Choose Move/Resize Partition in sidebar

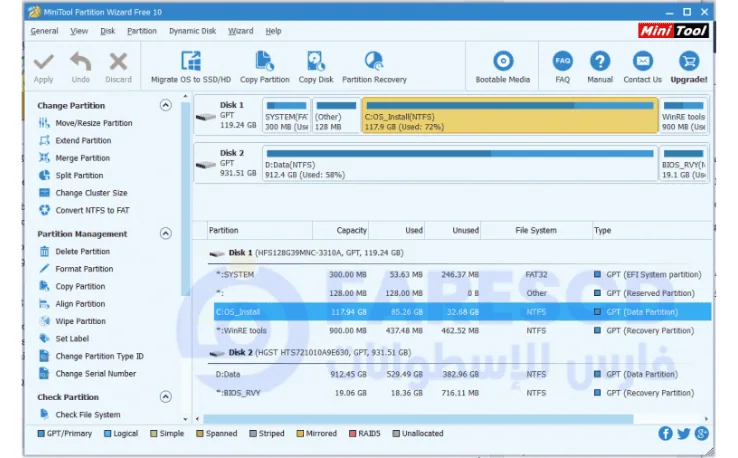[93, 123]
